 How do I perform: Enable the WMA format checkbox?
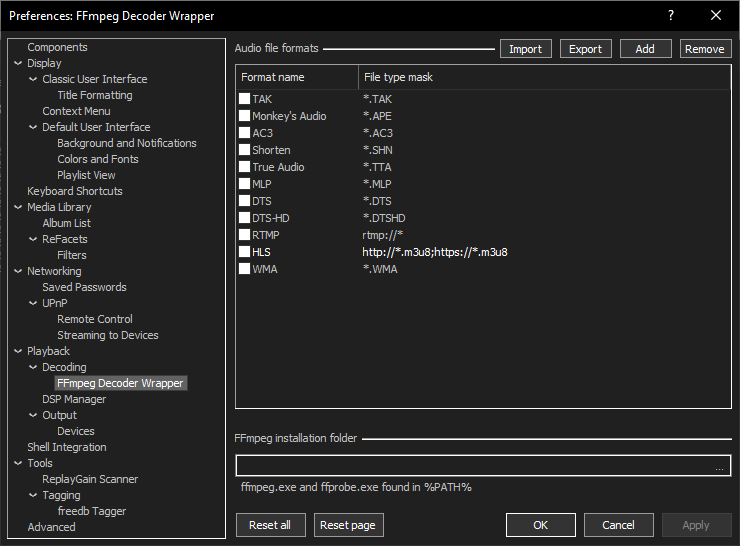click(x=244, y=269)
